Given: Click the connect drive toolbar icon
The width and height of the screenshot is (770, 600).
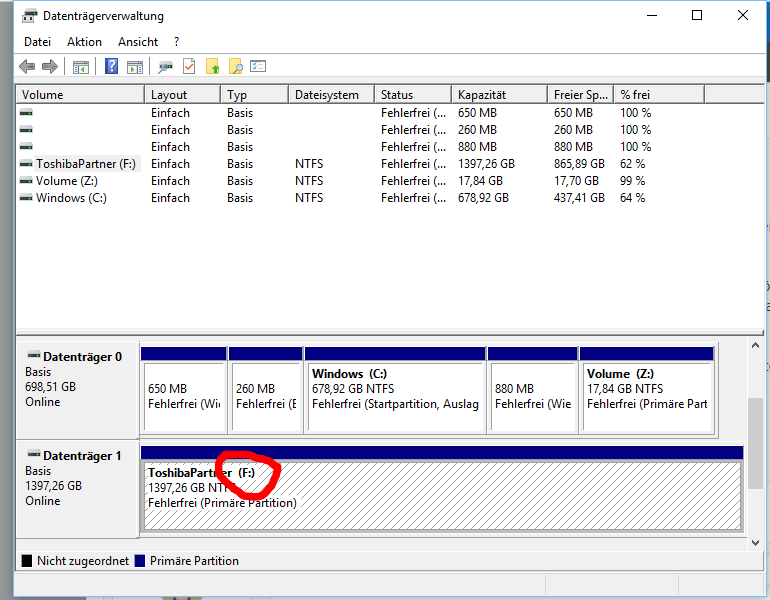Looking at the screenshot, I should pyautogui.click(x=165, y=67).
